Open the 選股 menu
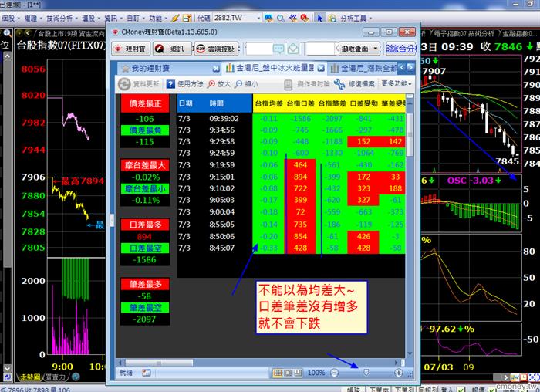The image size is (540, 392). pyautogui.click(x=90, y=19)
